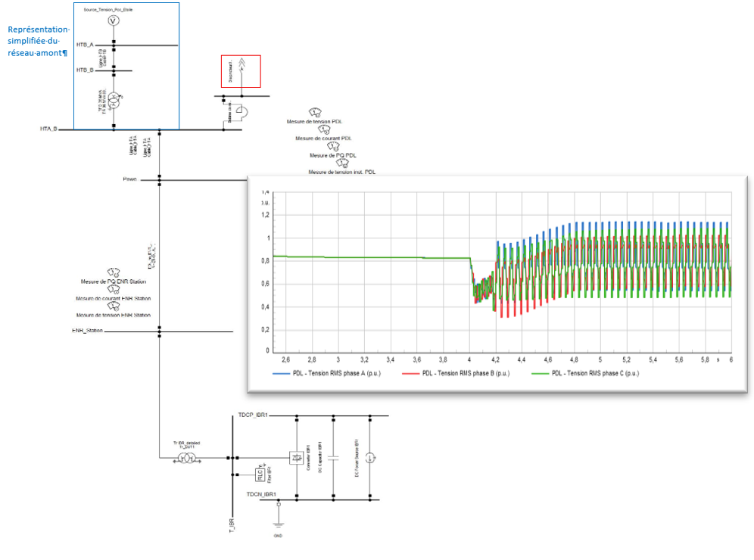Click the GND ground symbol
Viewport: 754px width, 560px height.
[279, 523]
